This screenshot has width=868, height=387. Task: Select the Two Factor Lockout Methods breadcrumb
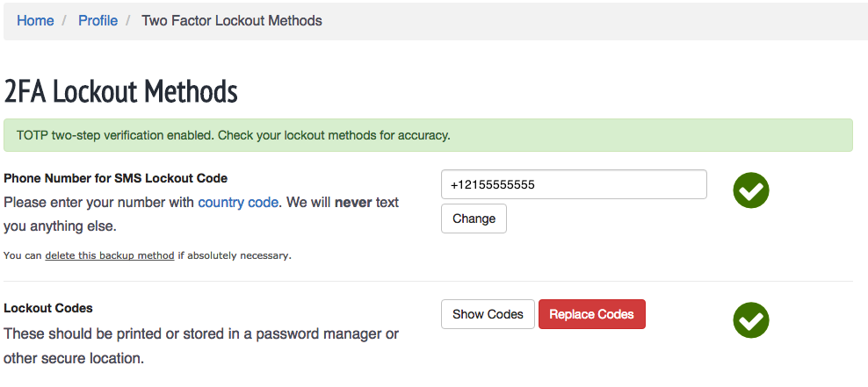pyautogui.click(x=231, y=20)
